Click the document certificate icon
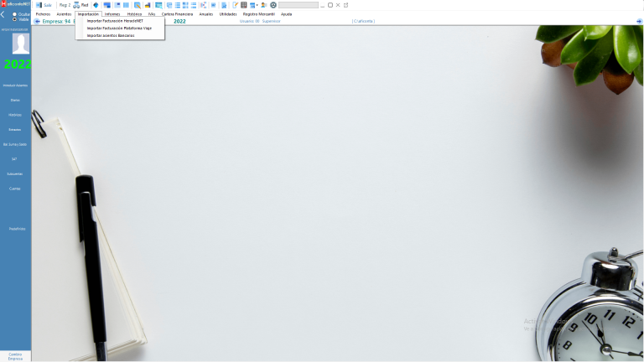 point(224,5)
